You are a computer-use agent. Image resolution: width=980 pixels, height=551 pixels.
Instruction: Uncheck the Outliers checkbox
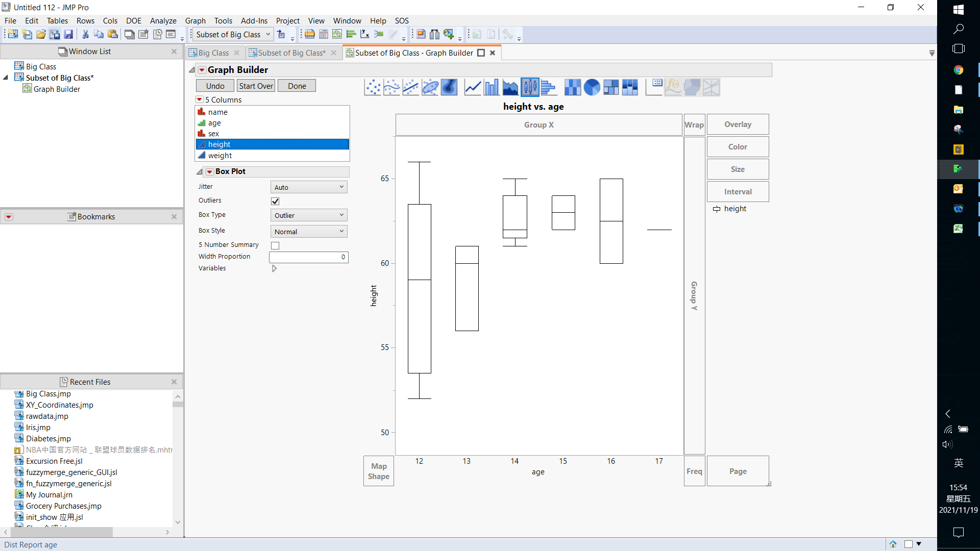[x=275, y=201]
